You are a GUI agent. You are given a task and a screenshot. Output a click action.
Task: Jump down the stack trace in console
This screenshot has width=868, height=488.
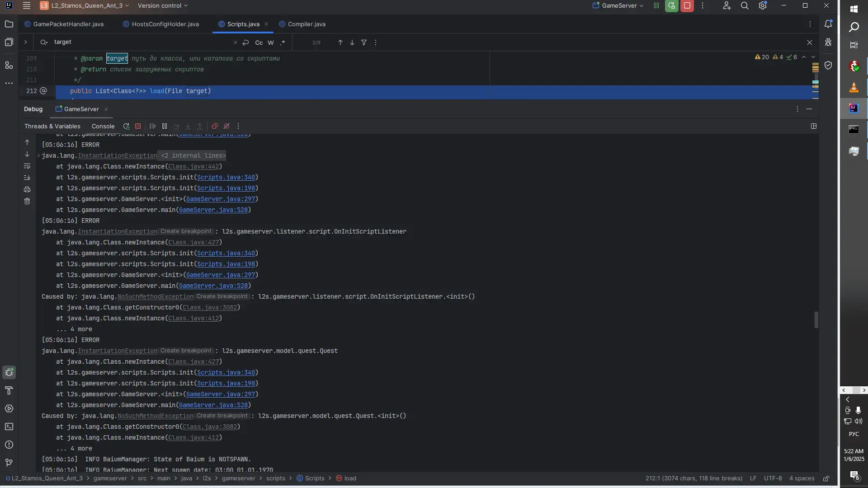[27, 154]
